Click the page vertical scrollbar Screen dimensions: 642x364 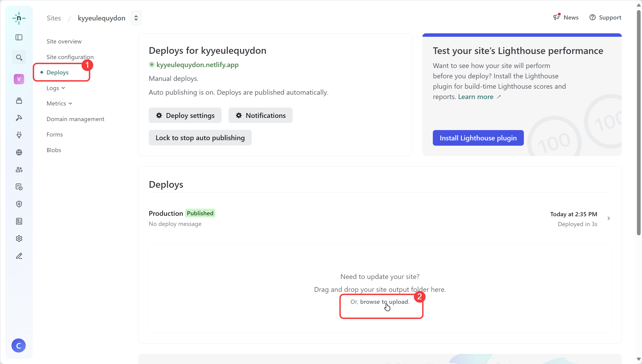(x=639, y=122)
